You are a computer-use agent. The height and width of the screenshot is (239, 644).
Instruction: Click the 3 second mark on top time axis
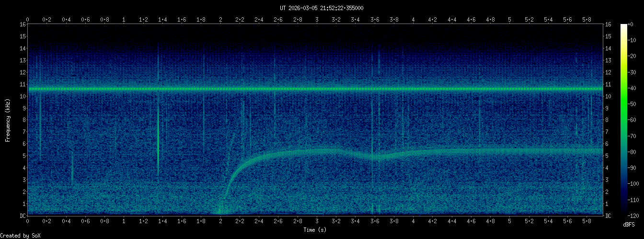(317, 20)
